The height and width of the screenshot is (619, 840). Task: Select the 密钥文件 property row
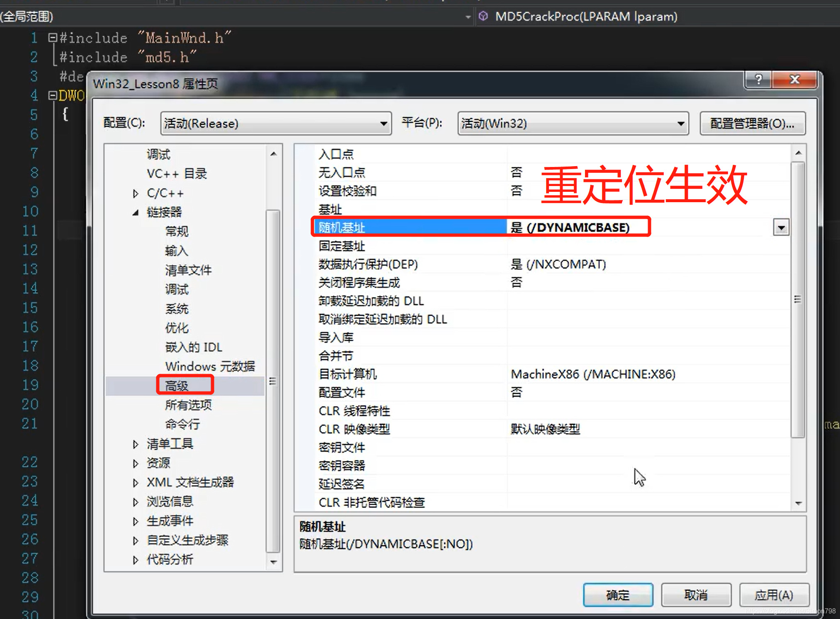(x=552, y=447)
